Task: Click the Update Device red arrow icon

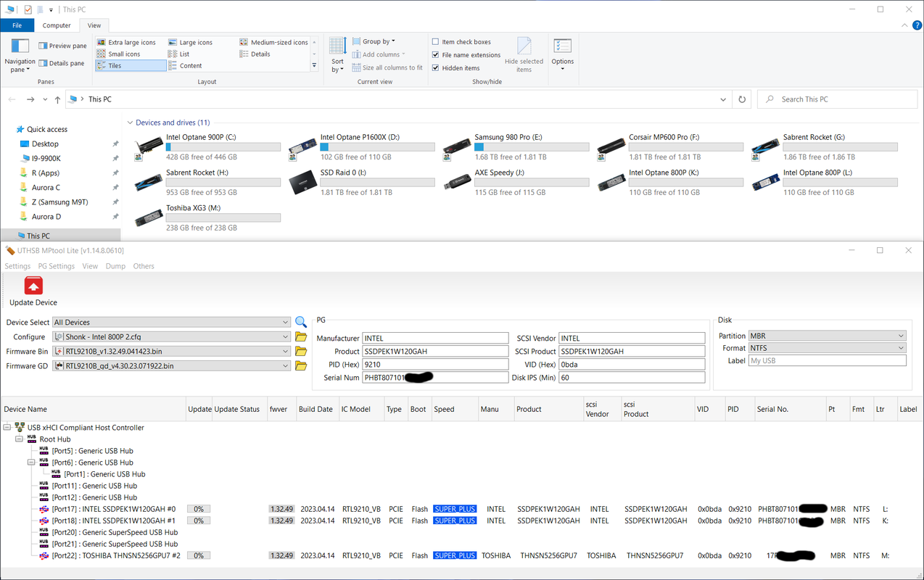Action: coord(33,286)
